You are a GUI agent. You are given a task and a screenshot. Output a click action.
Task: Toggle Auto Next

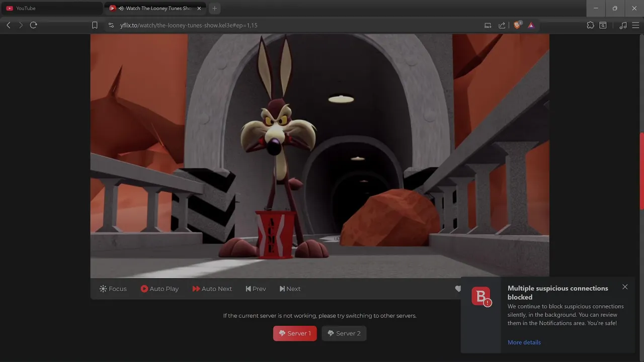pos(212,289)
